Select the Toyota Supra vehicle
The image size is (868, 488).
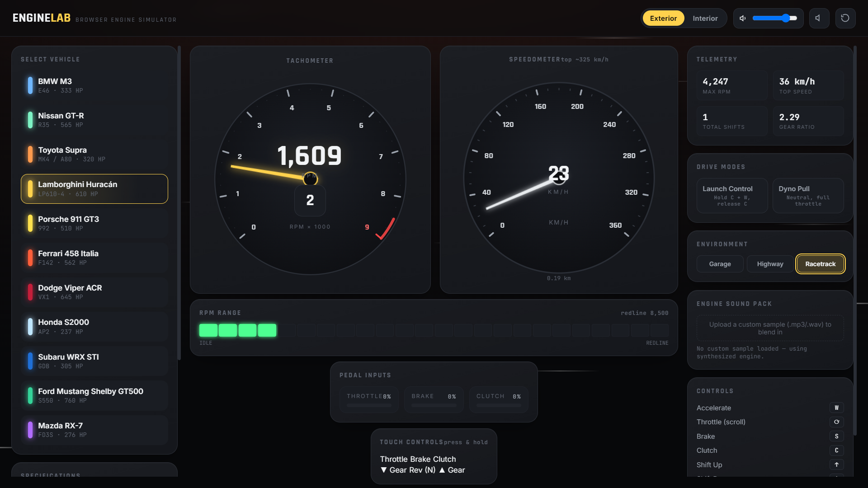[94, 154]
